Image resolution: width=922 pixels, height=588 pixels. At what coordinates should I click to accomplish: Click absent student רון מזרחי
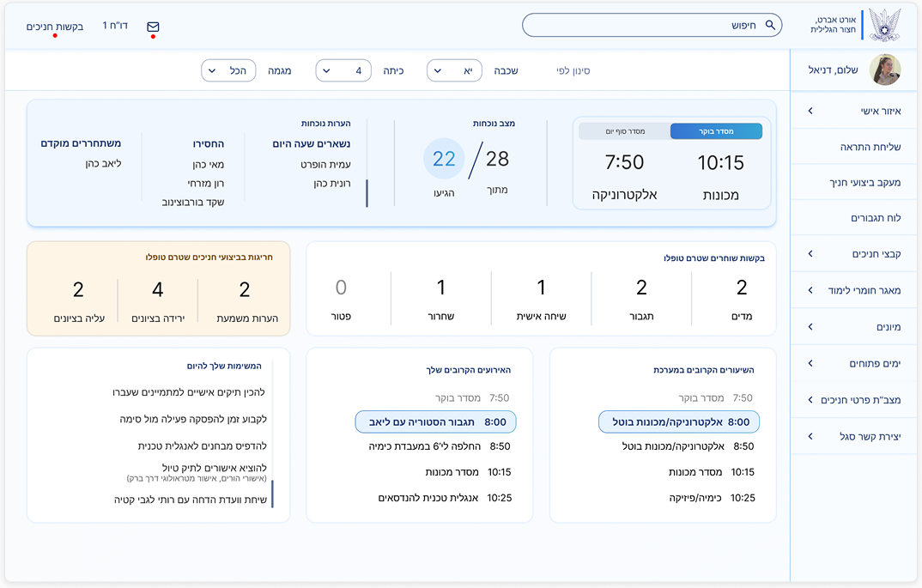point(206,184)
